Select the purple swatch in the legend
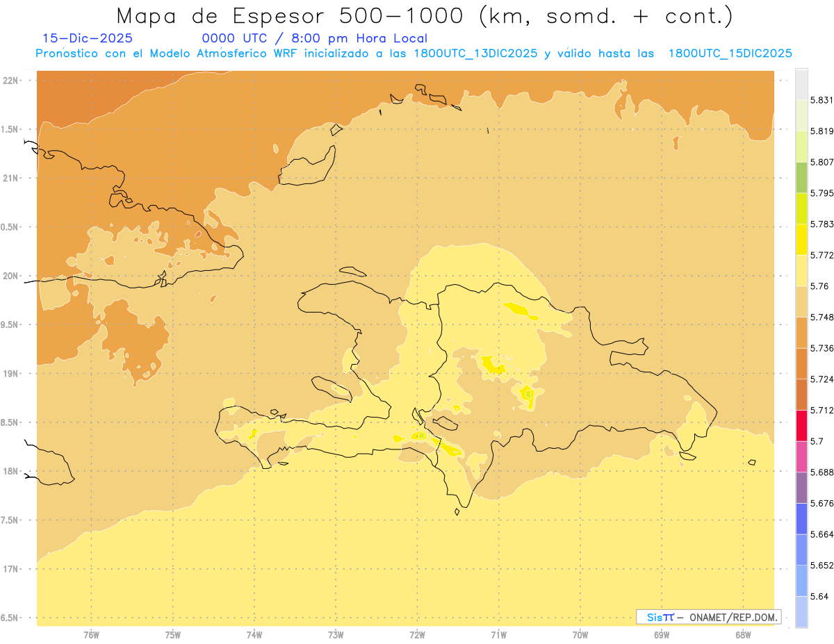Image resolution: width=834 pixels, height=644 pixels. coord(801,488)
